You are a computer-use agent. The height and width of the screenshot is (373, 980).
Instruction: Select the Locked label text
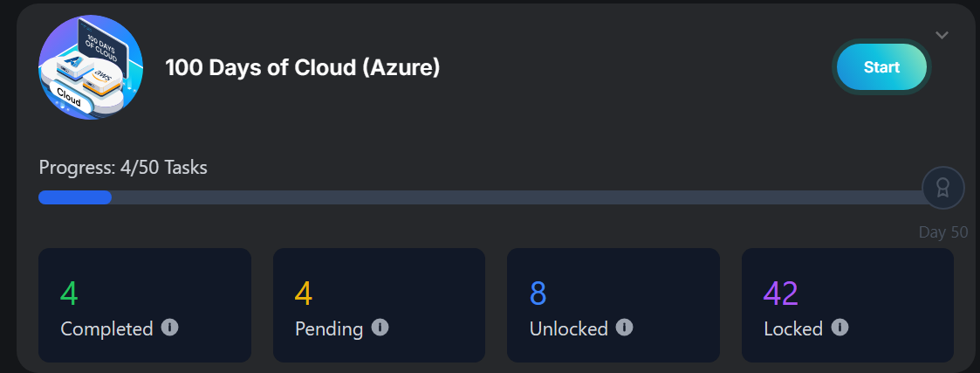click(x=792, y=329)
